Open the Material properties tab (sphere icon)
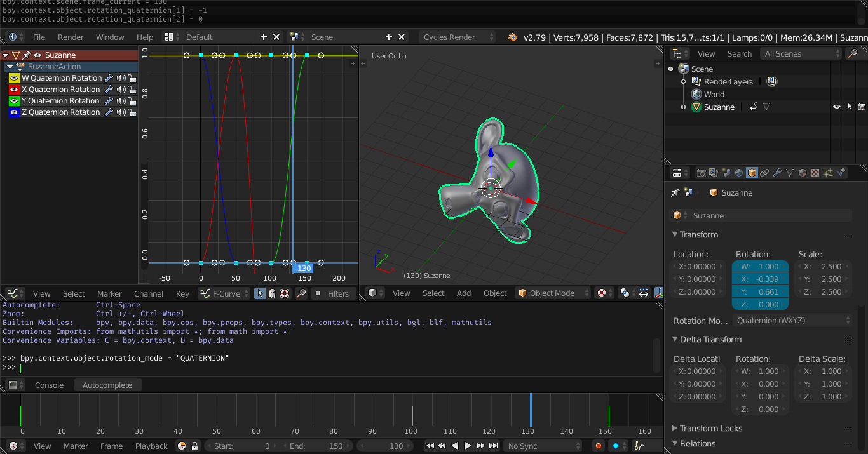Screen dimensions: 868x454 tap(803, 173)
